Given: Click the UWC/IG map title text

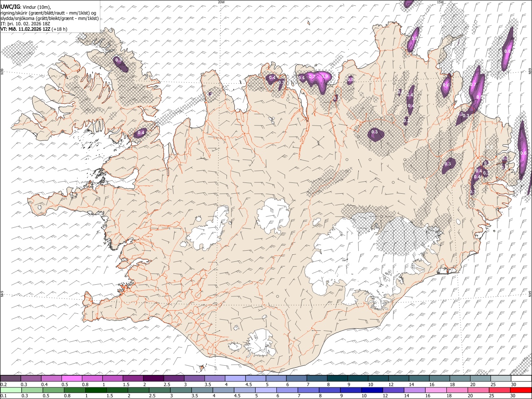Looking at the screenshot, I should (x=25, y=6).
